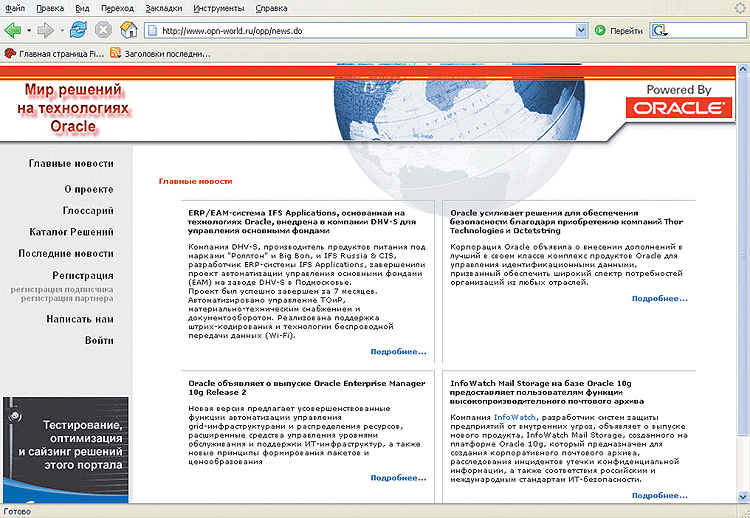Click Подробнее under the InfoWatch Mail Storage article
This screenshot has width=750, height=518.
tap(660, 496)
